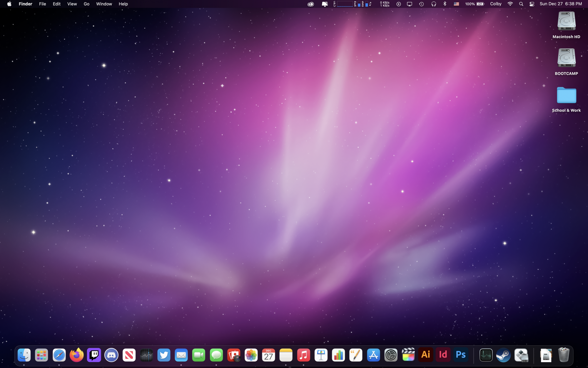Screen dimensions: 588x368
Task: Open the Colby user switching menu
Action: tap(496, 4)
